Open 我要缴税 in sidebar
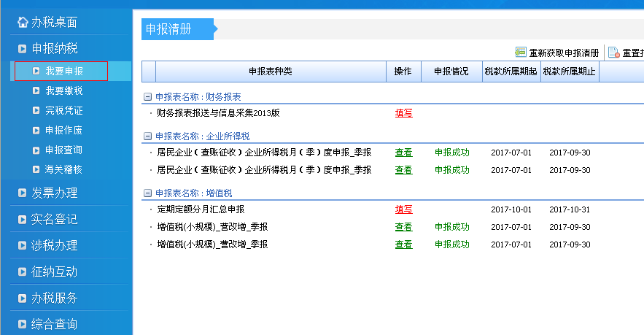This screenshot has width=644, height=335. tap(63, 91)
